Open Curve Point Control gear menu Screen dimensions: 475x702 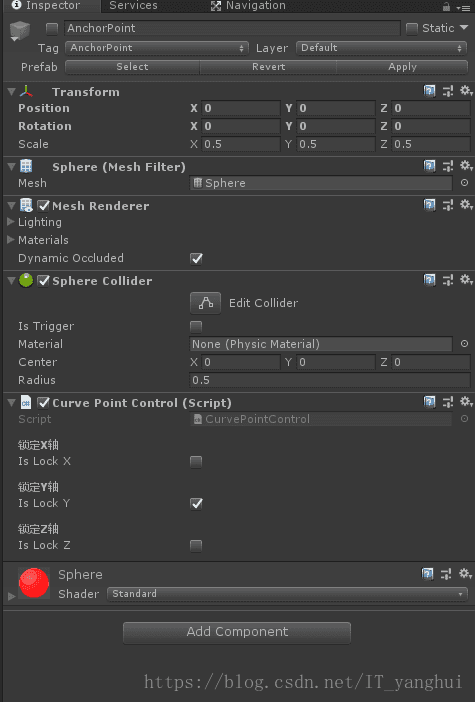(x=466, y=402)
